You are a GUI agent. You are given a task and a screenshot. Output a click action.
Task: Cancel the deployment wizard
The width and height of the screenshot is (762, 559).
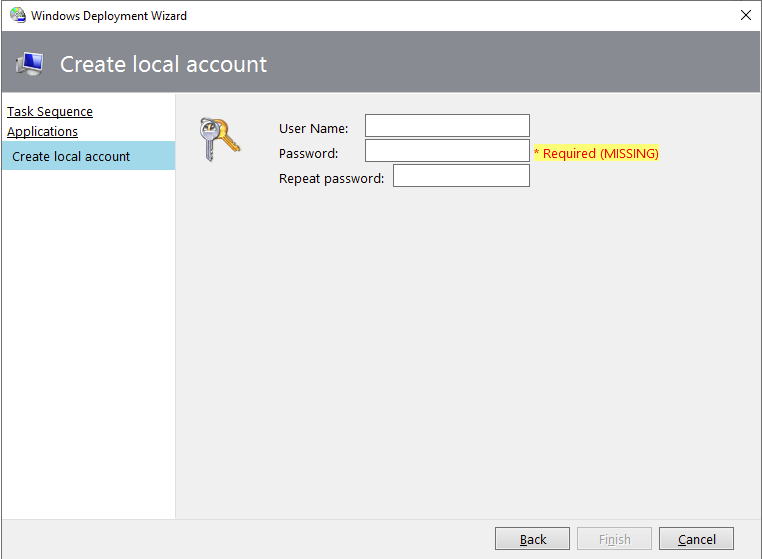tap(696, 539)
